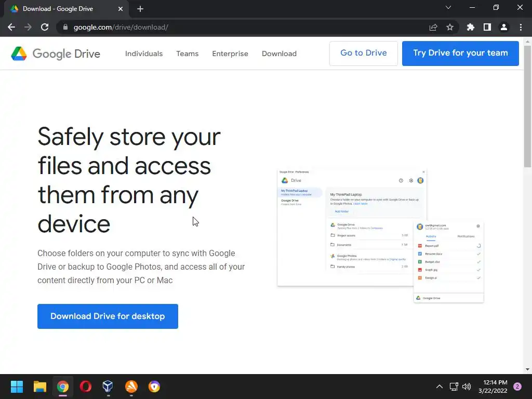This screenshot has width=532, height=399.
Task: Open the Enterprise nav item
Action: [x=230, y=54]
